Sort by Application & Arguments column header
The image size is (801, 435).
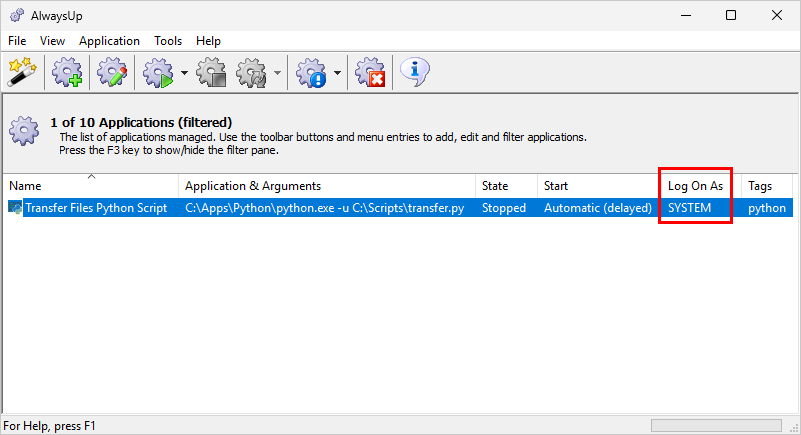pos(327,186)
